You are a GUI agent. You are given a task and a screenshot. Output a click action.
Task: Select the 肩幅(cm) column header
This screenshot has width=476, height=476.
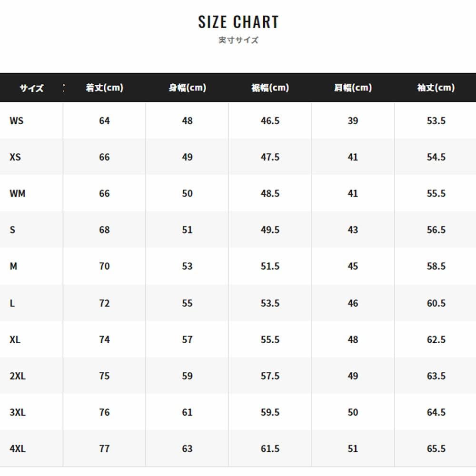(x=353, y=88)
